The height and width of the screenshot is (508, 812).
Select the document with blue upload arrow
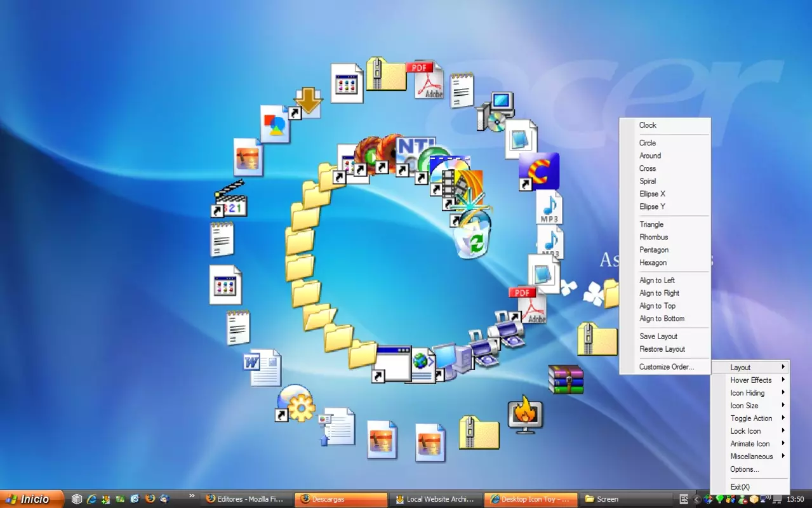point(336,427)
